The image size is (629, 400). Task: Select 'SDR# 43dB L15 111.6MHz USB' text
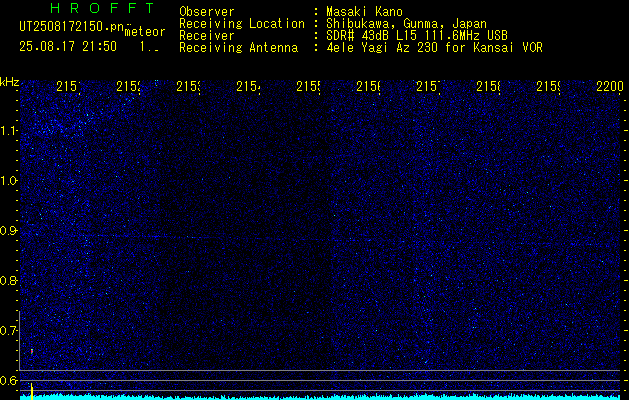coord(417,36)
